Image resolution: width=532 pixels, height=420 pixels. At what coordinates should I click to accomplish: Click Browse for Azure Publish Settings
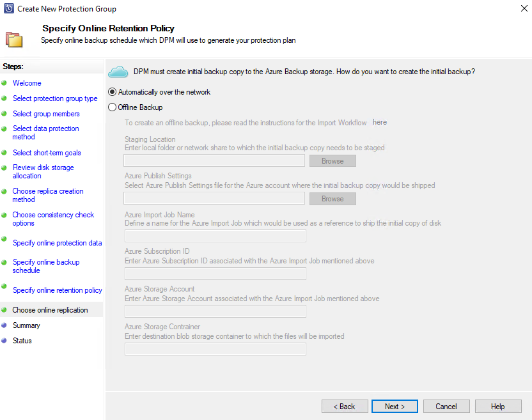[332, 199]
